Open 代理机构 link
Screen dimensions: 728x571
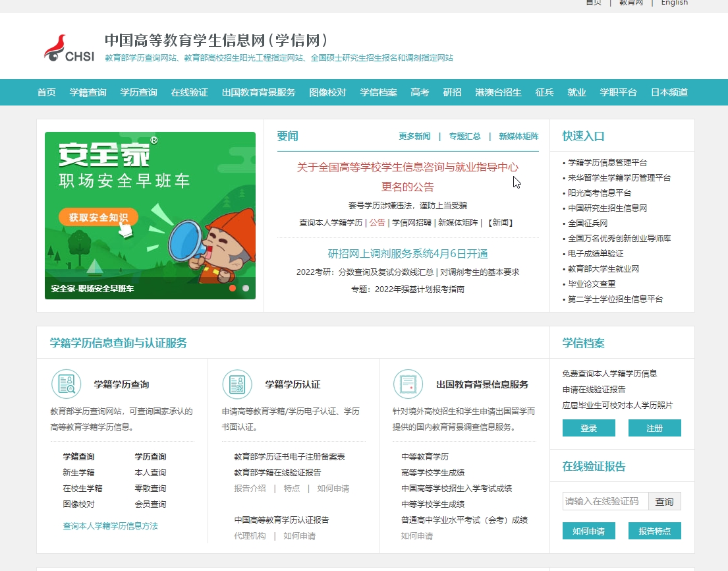[250, 535]
